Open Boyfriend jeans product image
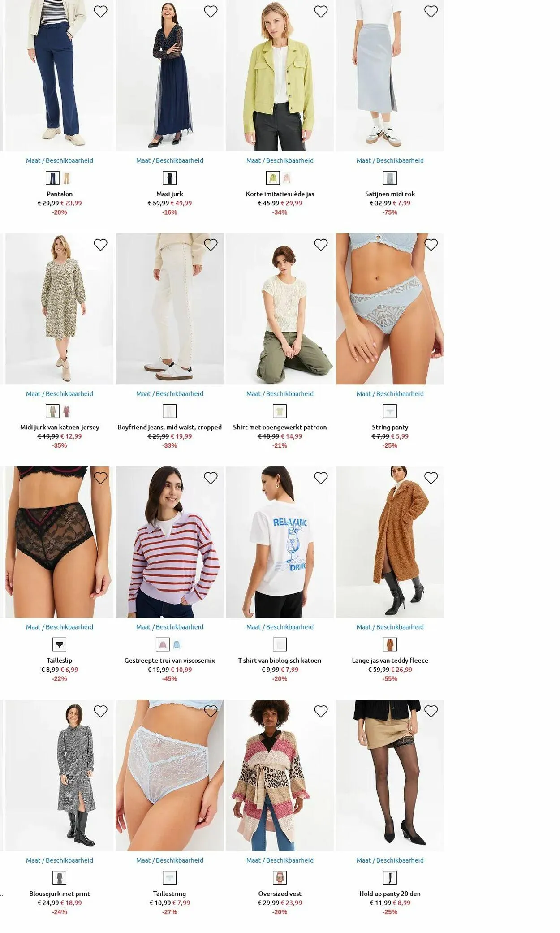560x933 pixels. 169,309
